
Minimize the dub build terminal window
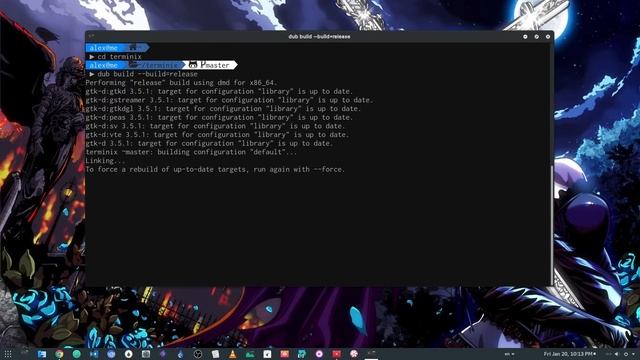[x=525, y=37]
